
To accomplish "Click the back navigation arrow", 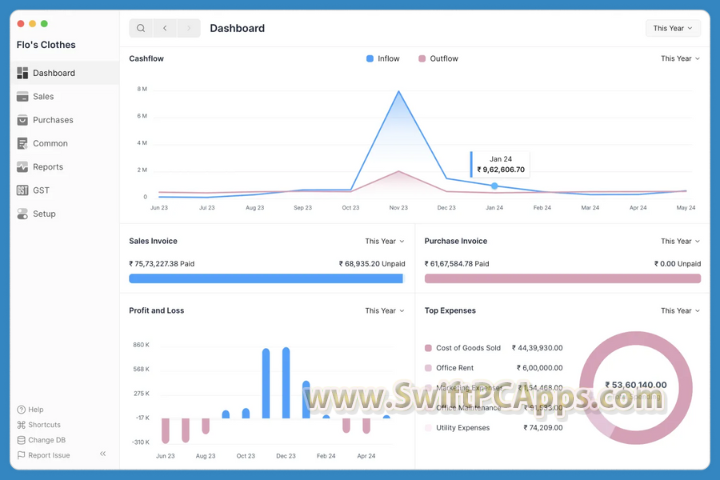I will point(165,28).
